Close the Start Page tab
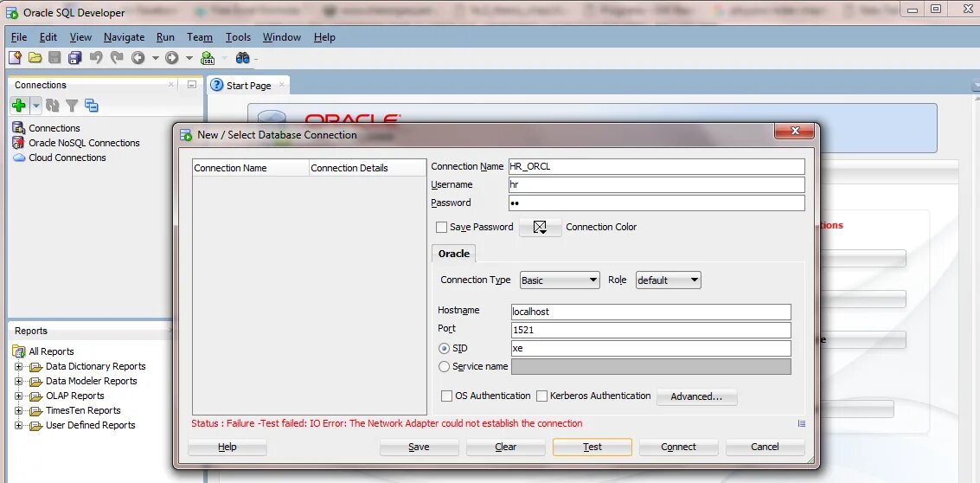Image resolution: width=980 pixels, height=483 pixels. 282,85
